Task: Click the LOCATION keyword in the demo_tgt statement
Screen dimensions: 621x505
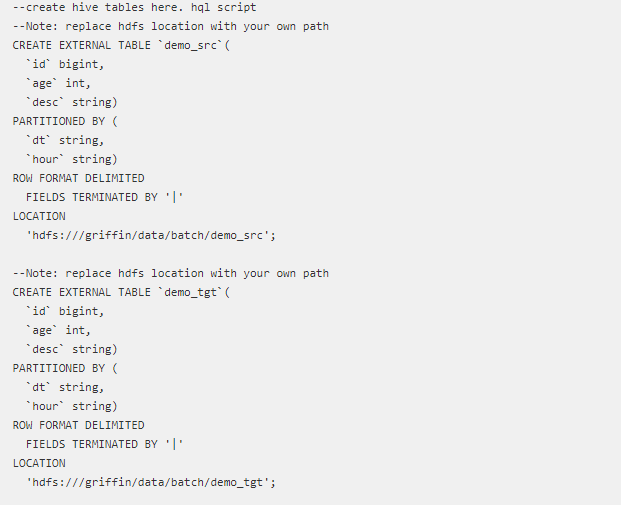Action: (x=39, y=463)
